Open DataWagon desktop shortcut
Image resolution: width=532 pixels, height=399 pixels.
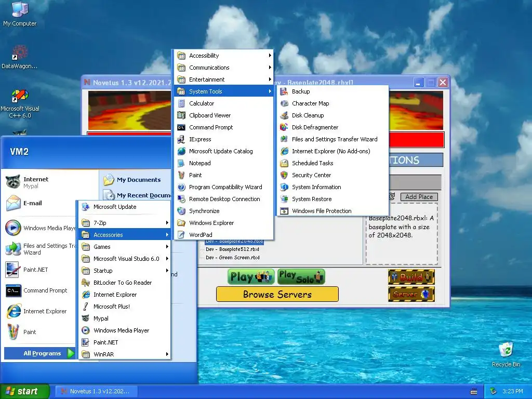click(x=20, y=57)
